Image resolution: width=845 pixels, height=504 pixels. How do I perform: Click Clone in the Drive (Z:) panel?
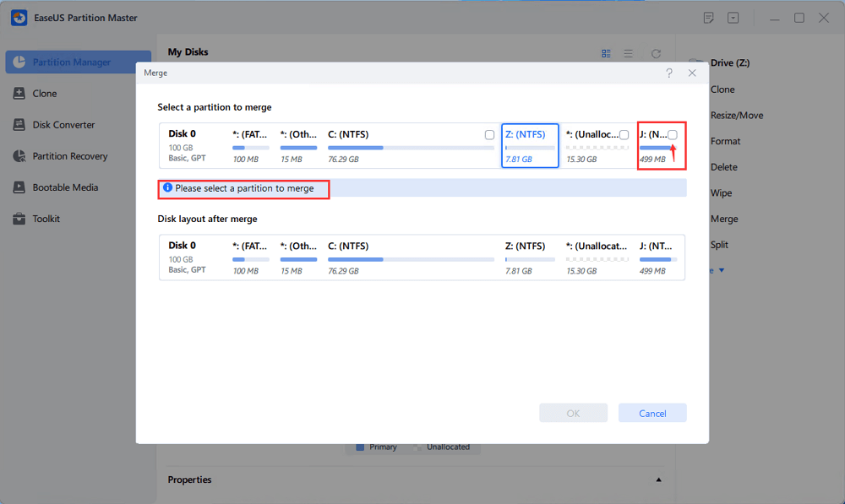[x=722, y=89]
